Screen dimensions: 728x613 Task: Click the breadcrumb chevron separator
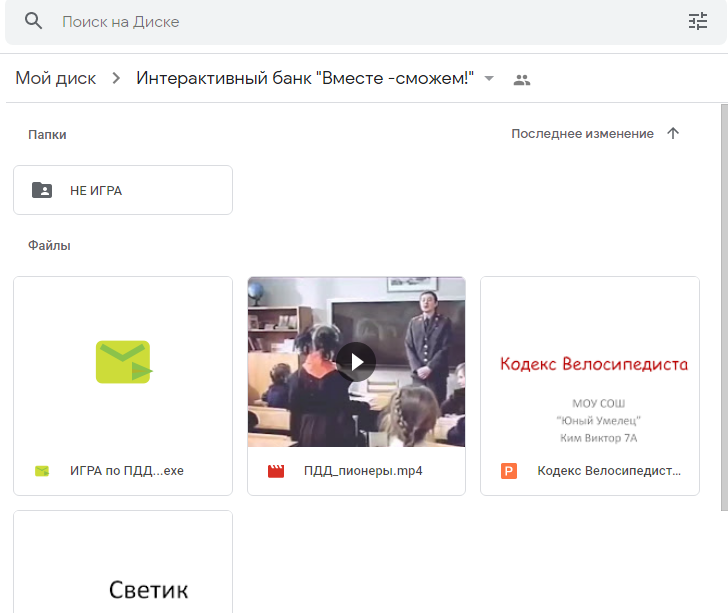[x=116, y=79]
